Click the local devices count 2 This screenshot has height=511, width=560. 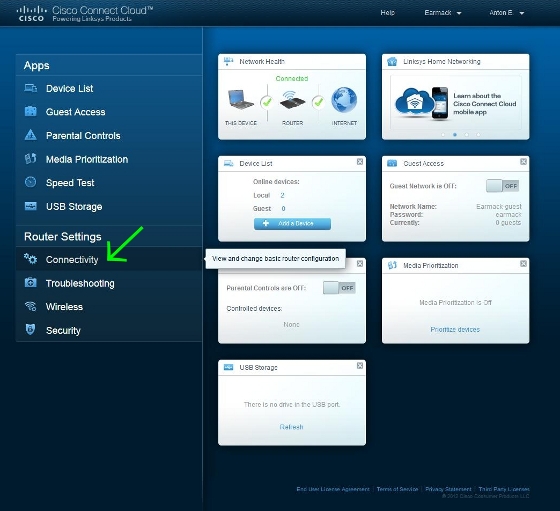(x=282, y=195)
